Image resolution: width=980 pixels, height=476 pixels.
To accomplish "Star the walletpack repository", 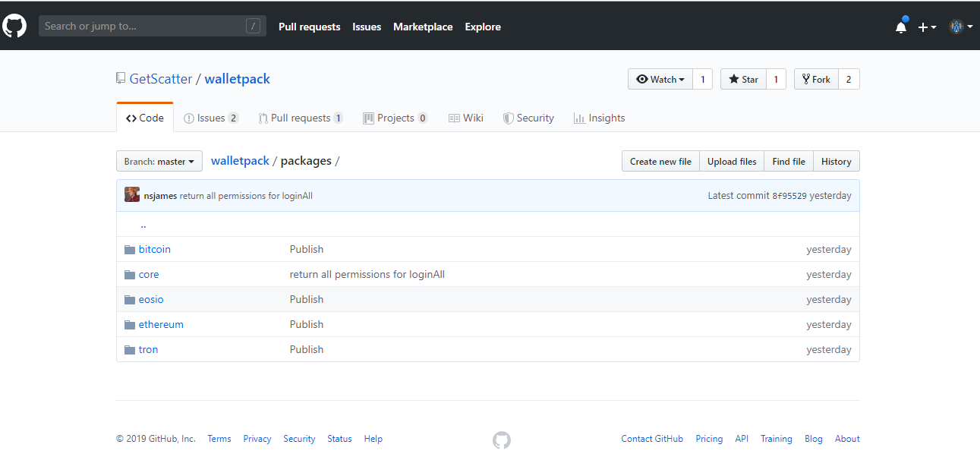I will point(743,79).
